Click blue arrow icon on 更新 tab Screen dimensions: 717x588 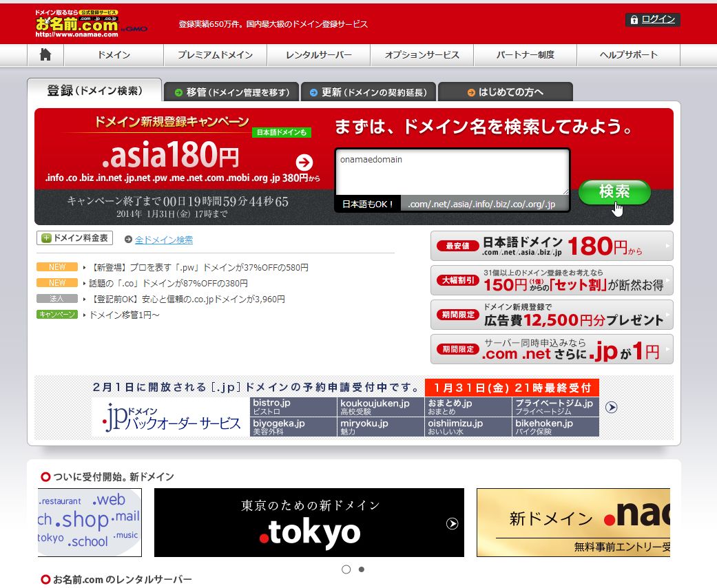pyautogui.click(x=313, y=92)
